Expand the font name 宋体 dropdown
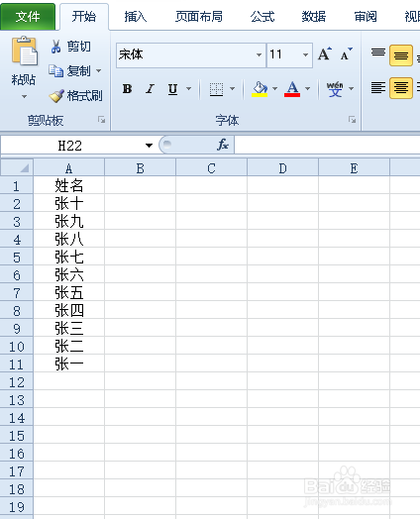Viewport: 420px width, 519px height. (259, 54)
